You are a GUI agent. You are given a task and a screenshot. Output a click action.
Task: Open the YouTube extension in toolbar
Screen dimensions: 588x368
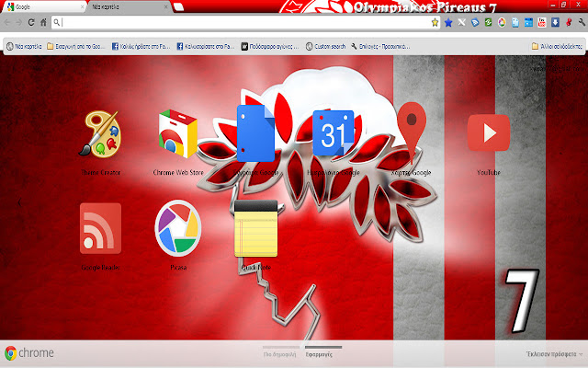541,22
